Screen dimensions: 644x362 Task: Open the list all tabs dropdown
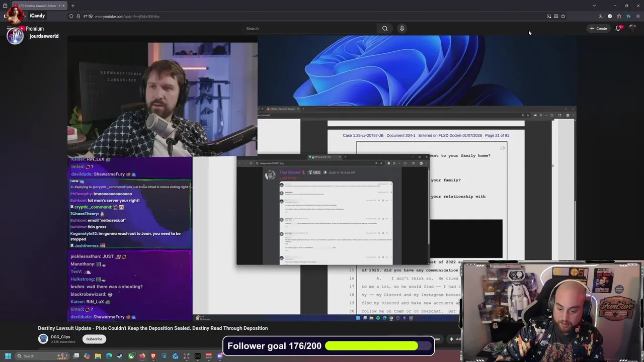click(594, 6)
